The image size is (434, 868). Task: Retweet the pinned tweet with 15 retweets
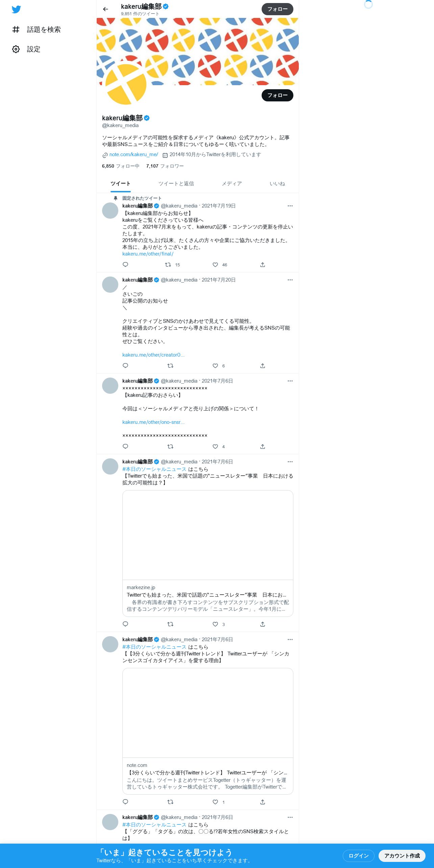tap(168, 265)
